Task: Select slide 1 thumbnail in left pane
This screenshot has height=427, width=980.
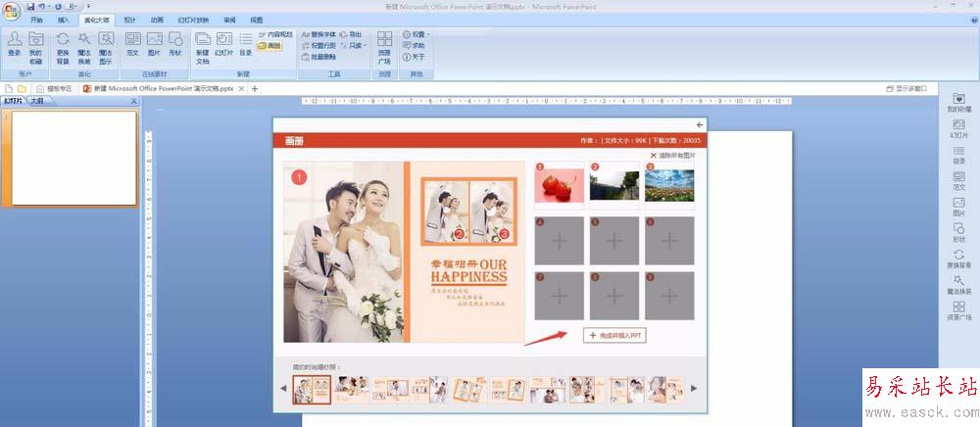Action: [x=74, y=158]
